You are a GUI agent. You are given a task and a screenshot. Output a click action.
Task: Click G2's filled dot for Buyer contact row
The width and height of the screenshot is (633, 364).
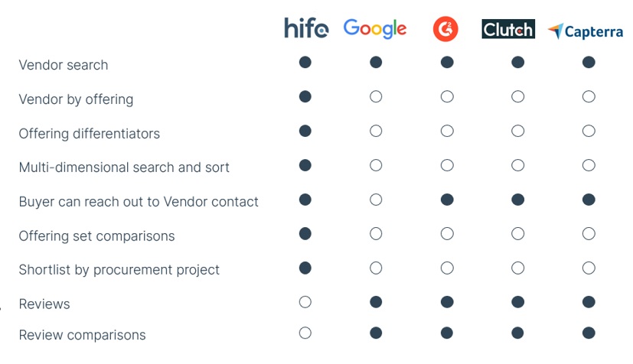tap(447, 200)
